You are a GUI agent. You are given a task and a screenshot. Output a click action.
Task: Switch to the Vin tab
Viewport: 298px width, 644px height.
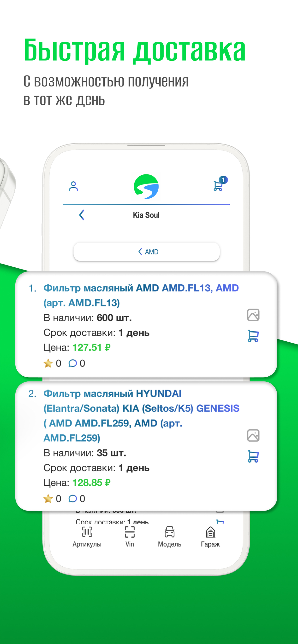[130, 537]
